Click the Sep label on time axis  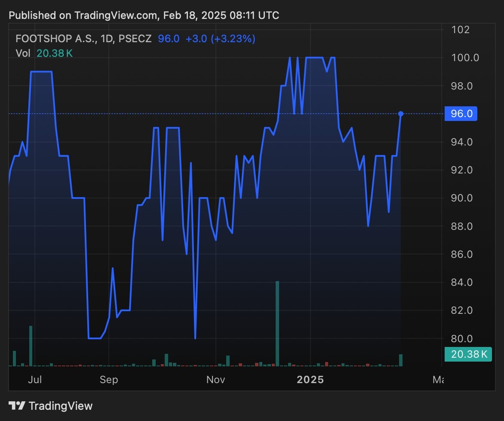[x=109, y=380]
